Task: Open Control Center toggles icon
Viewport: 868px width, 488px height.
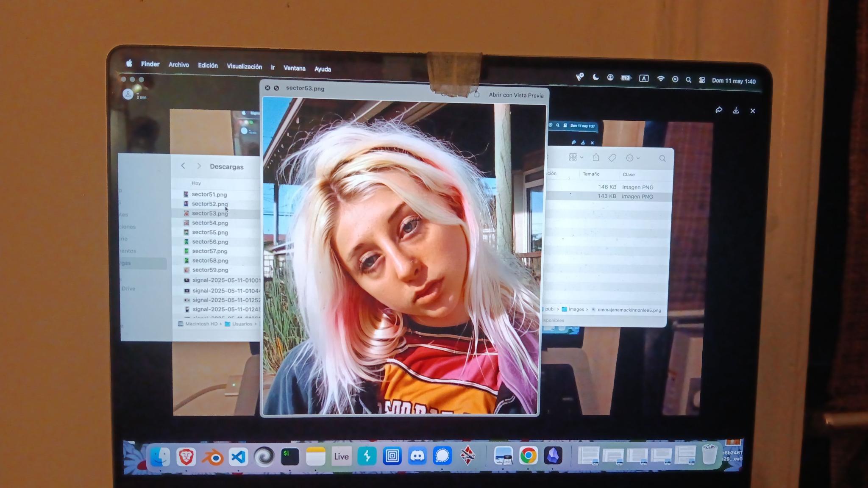Action: 702,80
